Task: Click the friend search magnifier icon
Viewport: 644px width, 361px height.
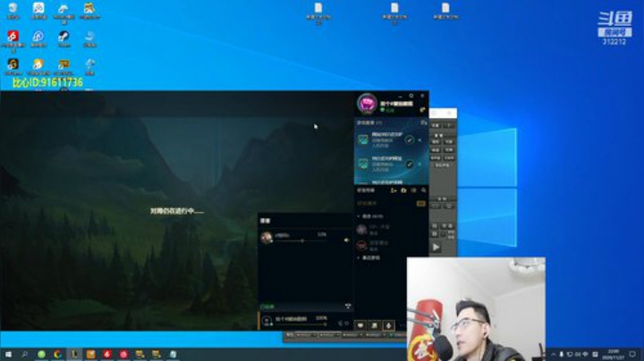Action: (x=423, y=190)
